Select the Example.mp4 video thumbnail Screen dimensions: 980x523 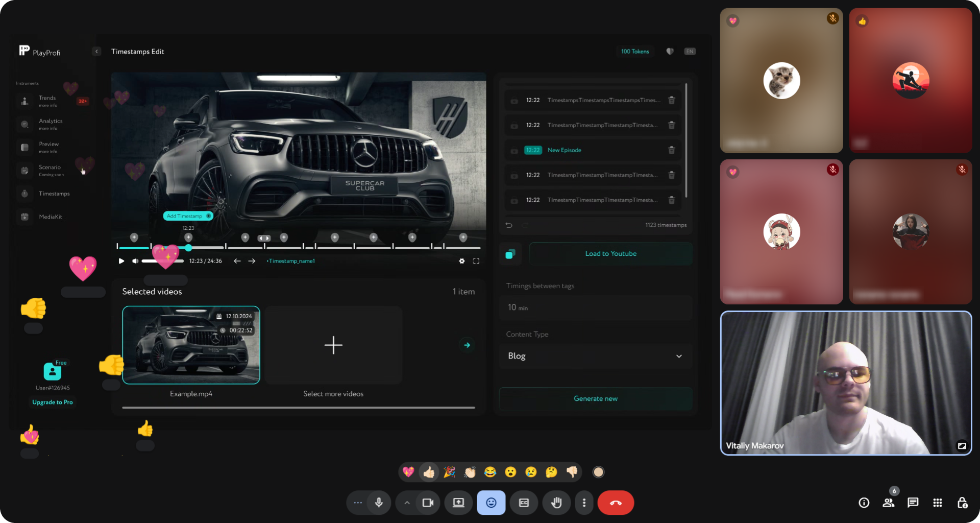click(191, 345)
